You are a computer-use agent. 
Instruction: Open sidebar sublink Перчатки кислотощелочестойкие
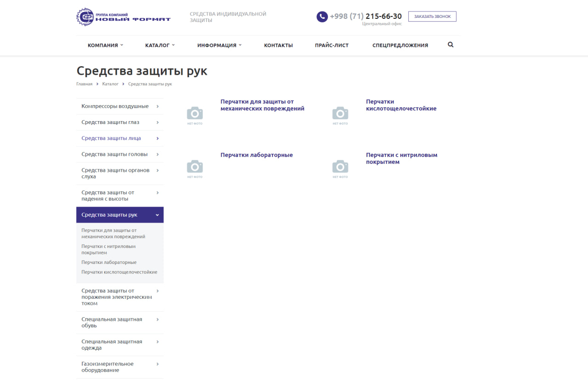[119, 272]
